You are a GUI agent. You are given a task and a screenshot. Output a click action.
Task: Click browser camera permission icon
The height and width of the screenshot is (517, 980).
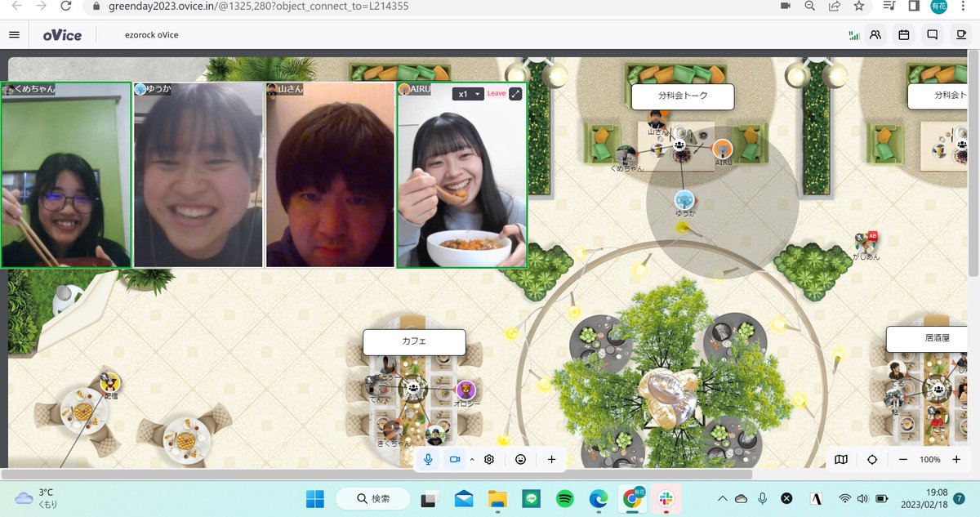(x=786, y=6)
